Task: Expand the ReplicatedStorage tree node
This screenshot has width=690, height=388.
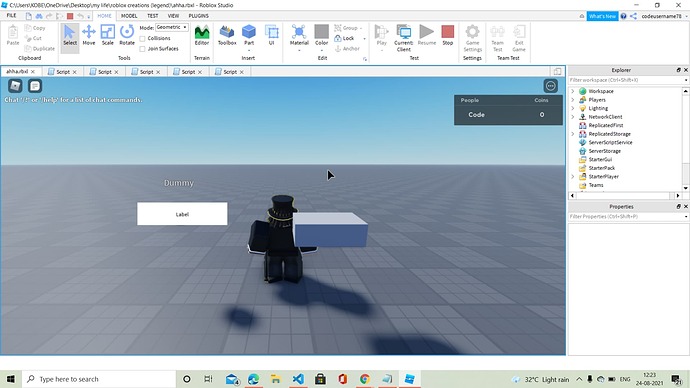Action: (x=573, y=134)
